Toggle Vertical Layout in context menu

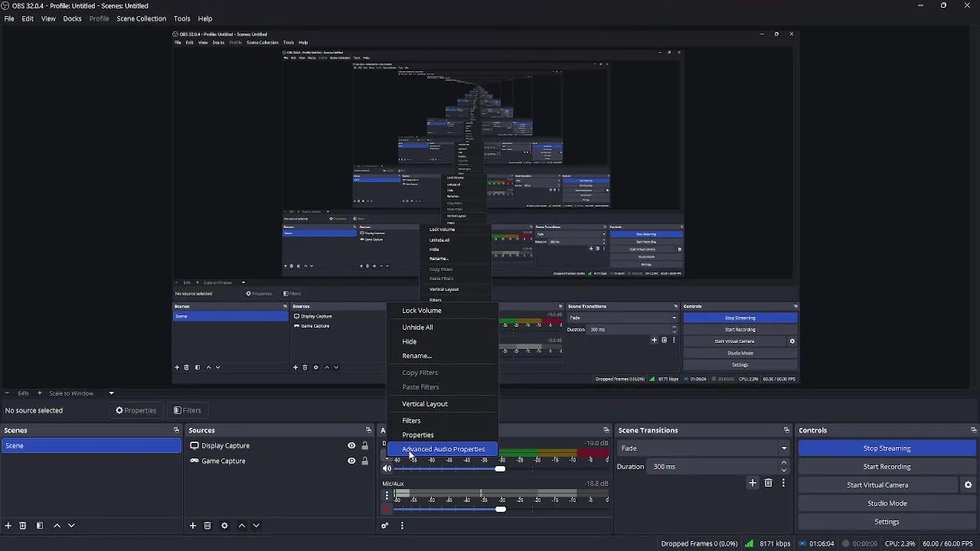tap(443, 404)
